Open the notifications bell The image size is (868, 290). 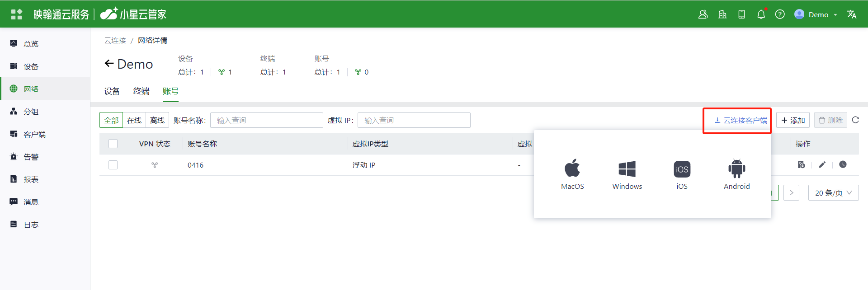coord(761,14)
